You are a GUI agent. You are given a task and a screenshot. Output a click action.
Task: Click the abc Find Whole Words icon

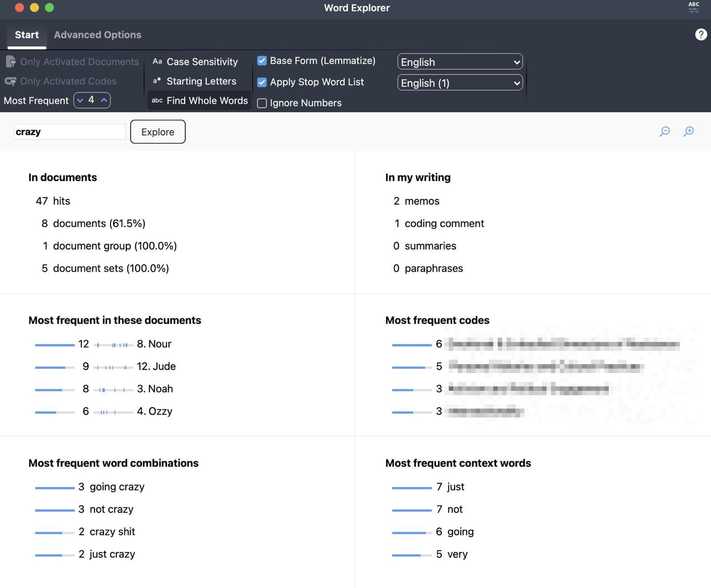tap(157, 101)
